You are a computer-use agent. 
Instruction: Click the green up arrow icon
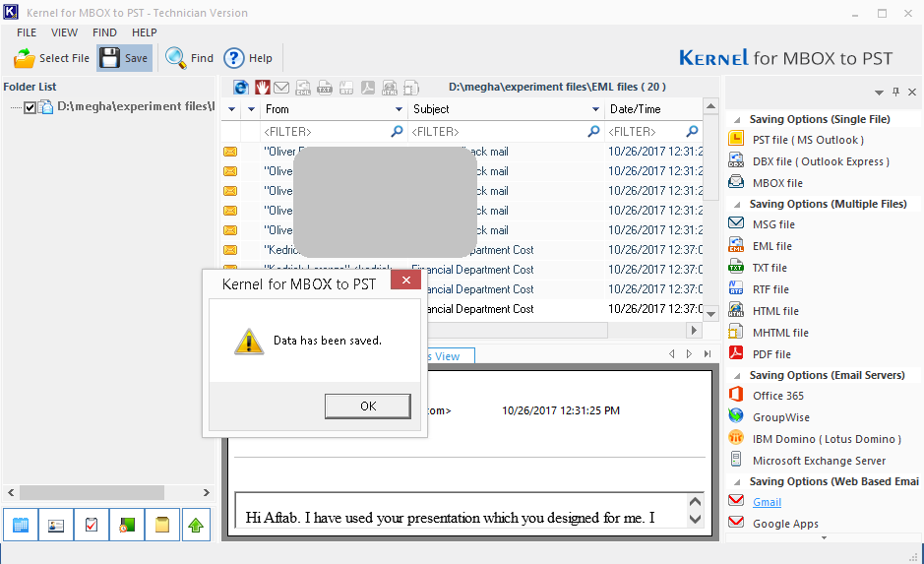pyautogui.click(x=196, y=525)
